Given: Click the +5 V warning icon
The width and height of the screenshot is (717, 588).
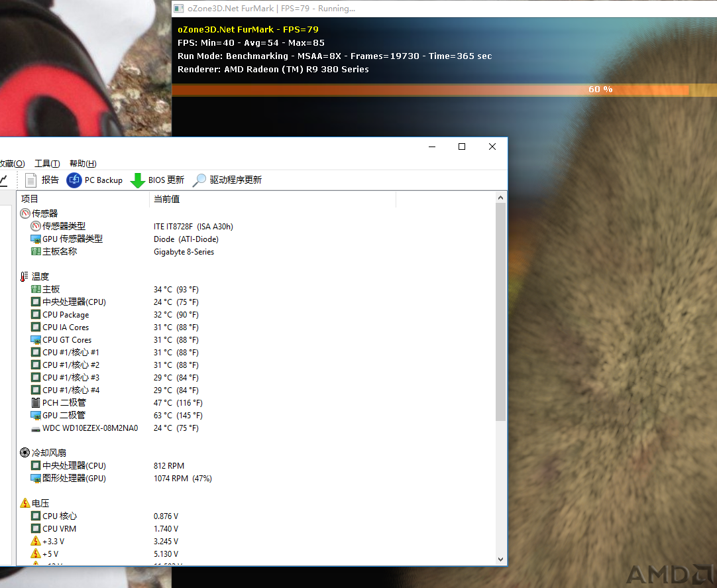Looking at the screenshot, I should pyautogui.click(x=36, y=554).
